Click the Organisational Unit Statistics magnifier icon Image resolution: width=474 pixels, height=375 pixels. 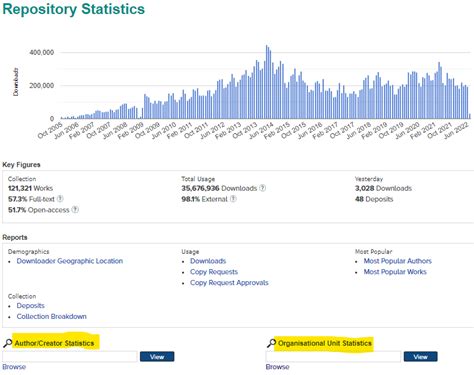point(271,343)
